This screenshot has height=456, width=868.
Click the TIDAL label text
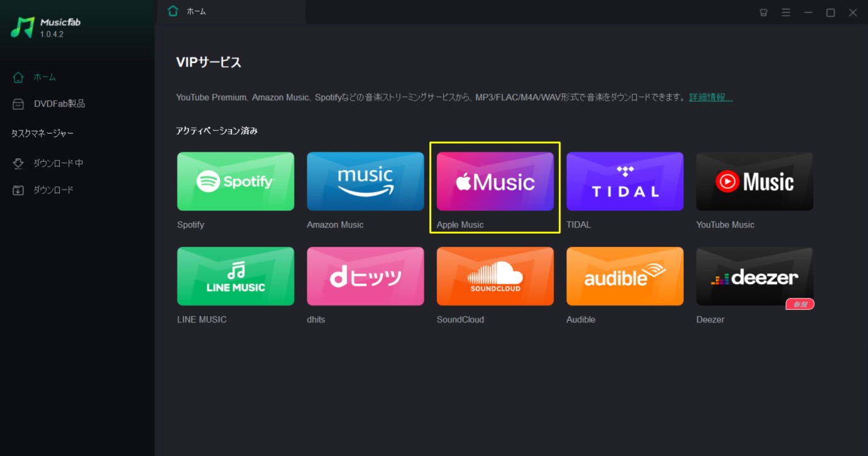coord(578,225)
